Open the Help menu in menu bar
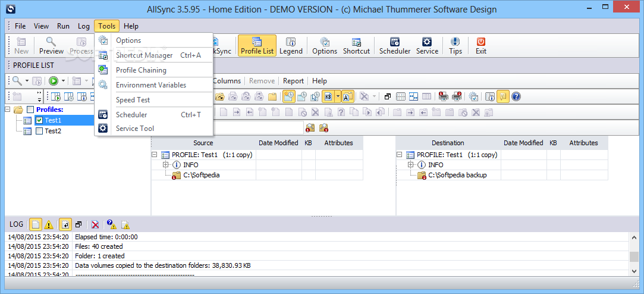 131,26
